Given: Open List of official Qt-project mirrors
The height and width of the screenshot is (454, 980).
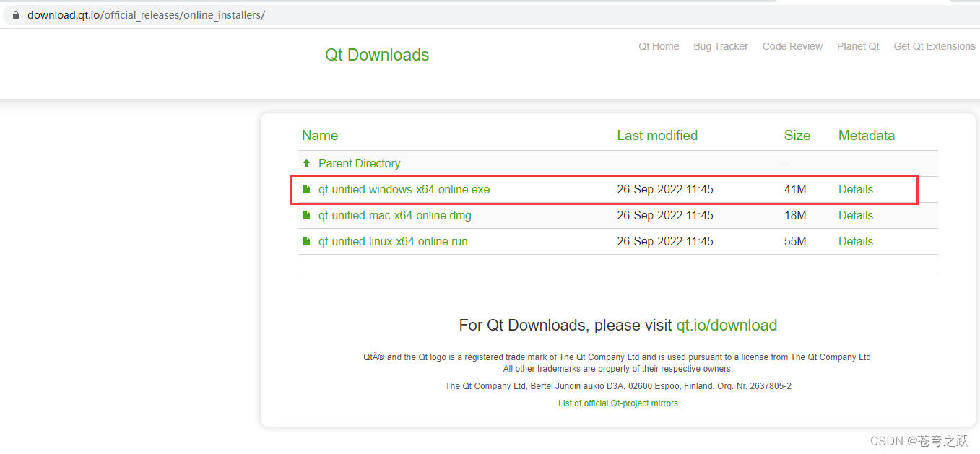Looking at the screenshot, I should pyautogui.click(x=617, y=403).
